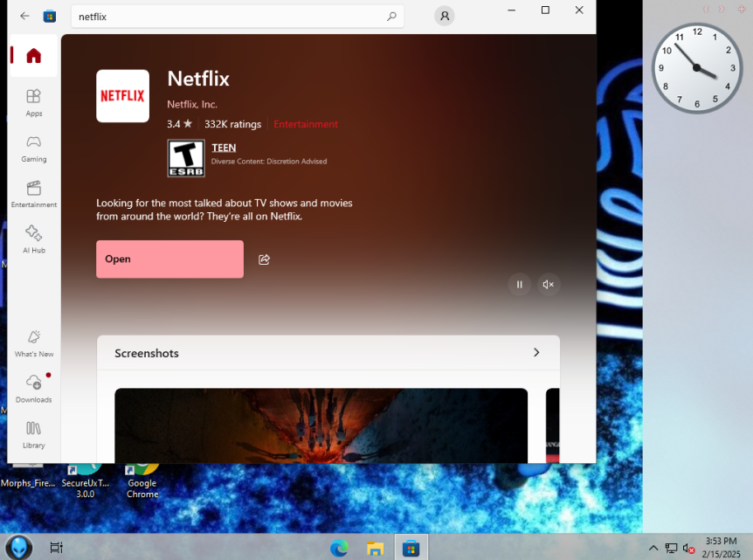The height and width of the screenshot is (560, 753).
Task: Open the Entertainment category link
Action: (306, 124)
